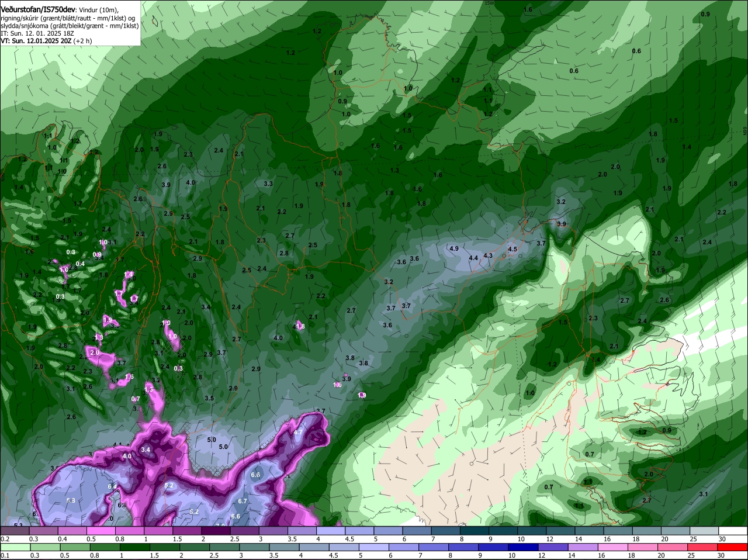Click the 4.9 precipitation value on the map
This screenshot has height=560, width=748.
point(453,248)
